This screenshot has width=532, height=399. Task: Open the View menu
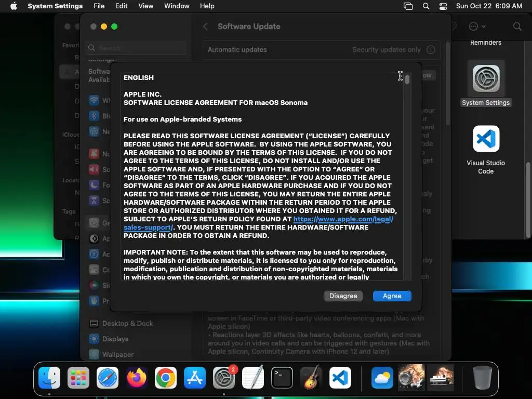145,6
